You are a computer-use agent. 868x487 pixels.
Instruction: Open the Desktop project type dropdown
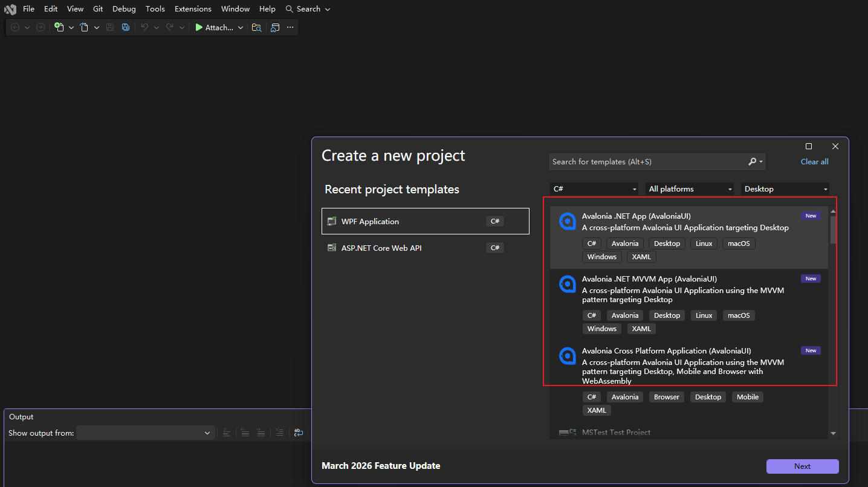tap(785, 189)
